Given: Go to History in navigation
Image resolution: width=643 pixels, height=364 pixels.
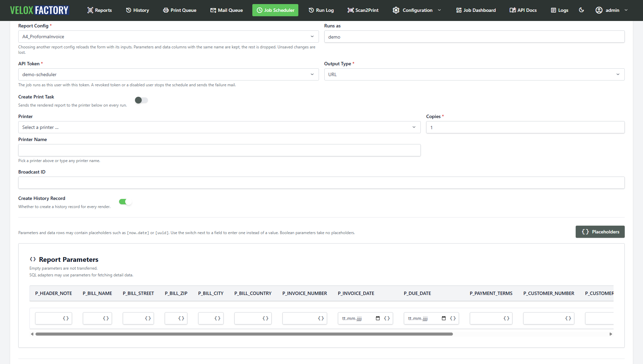Looking at the screenshot, I should [137, 10].
